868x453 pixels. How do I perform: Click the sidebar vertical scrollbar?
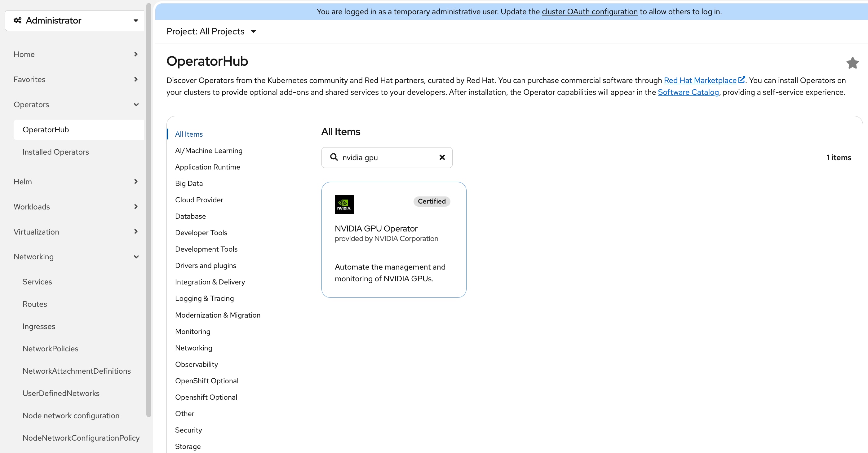tap(148, 210)
